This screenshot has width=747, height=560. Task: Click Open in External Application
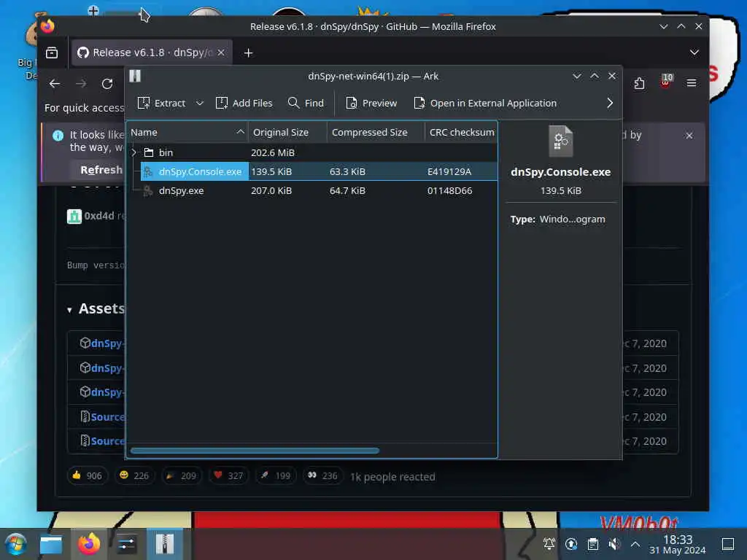485,103
